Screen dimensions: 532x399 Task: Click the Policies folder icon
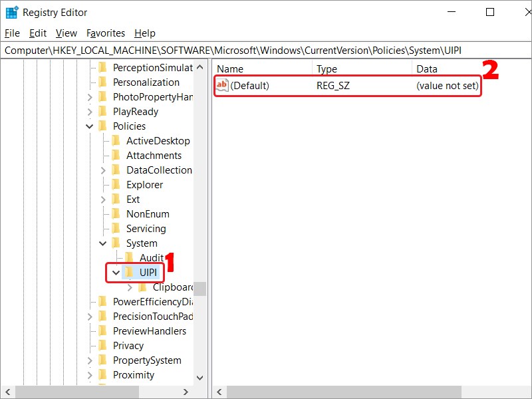point(103,126)
